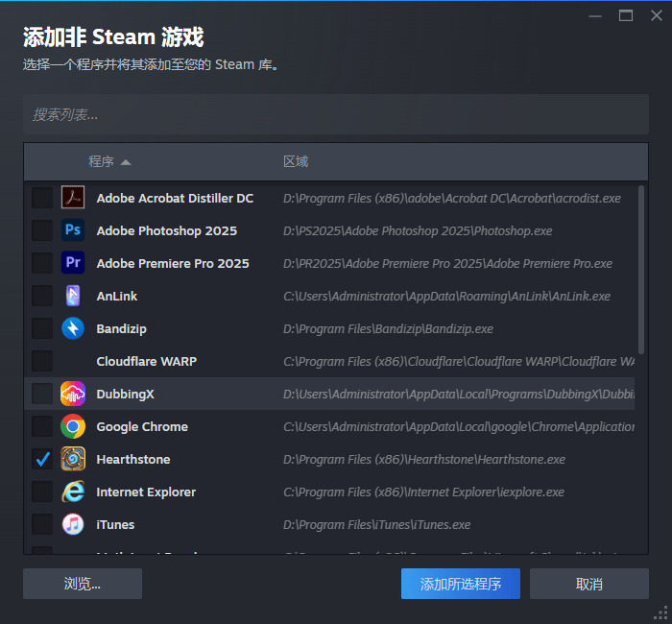Select the Google Chrome checkbox
The image size is (672, 624).
click(x=42, y=426)
